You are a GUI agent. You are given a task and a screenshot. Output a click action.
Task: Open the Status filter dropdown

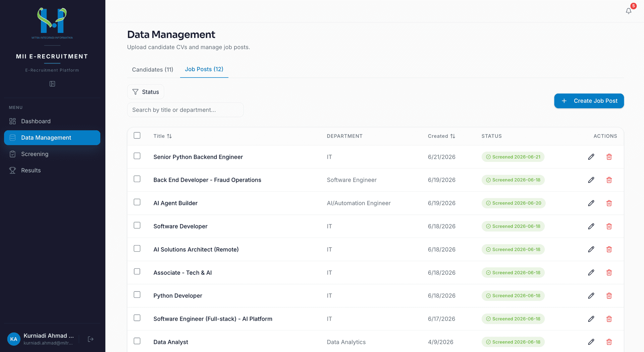coord(146,92)
